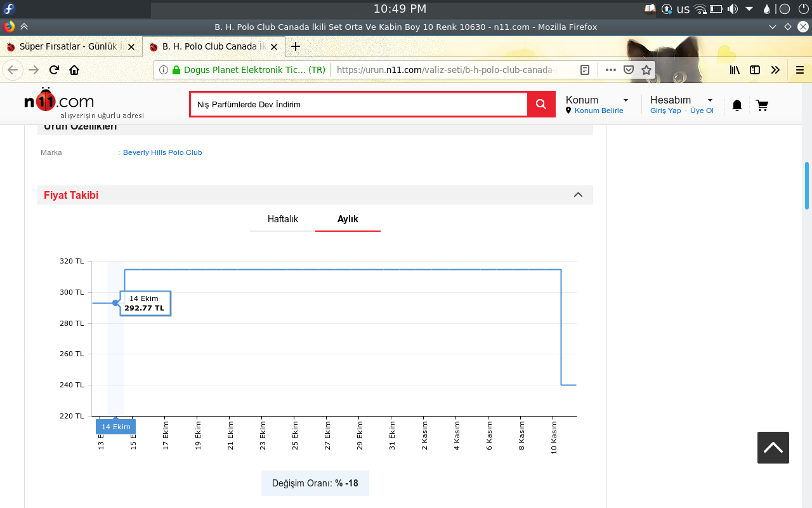Screen dimensions: 812x508
Task: Click the Wi-Fi network tray icon
Action: 700,9
